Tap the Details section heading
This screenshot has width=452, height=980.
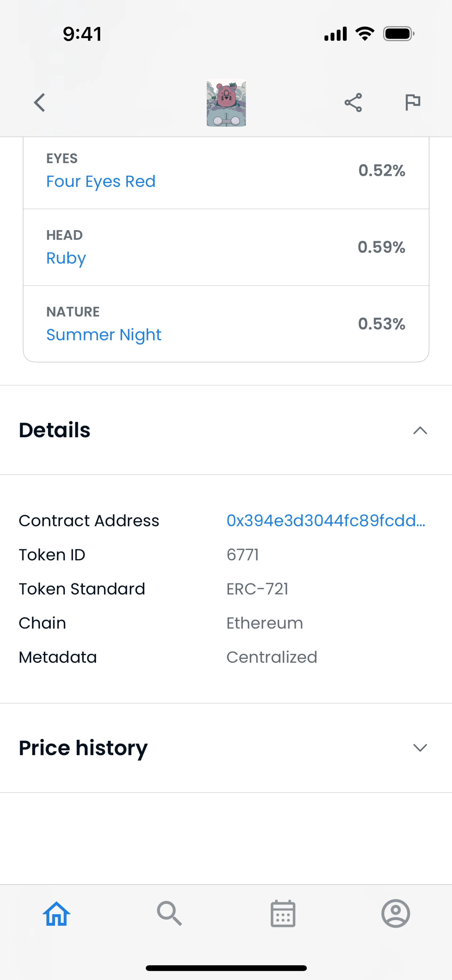55,430
